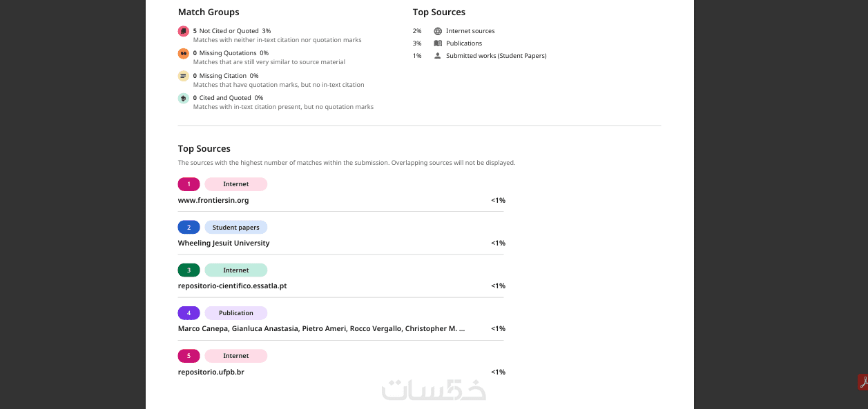This screenshot has width=868, height=409.
Task: Click the orange Missing Quotations icon
Action: [x=183, y=53]
